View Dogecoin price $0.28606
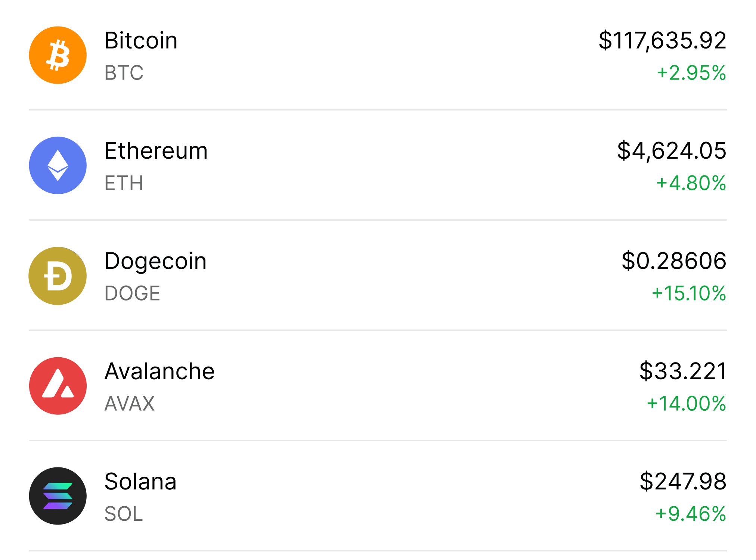 (x=674, y=261)
